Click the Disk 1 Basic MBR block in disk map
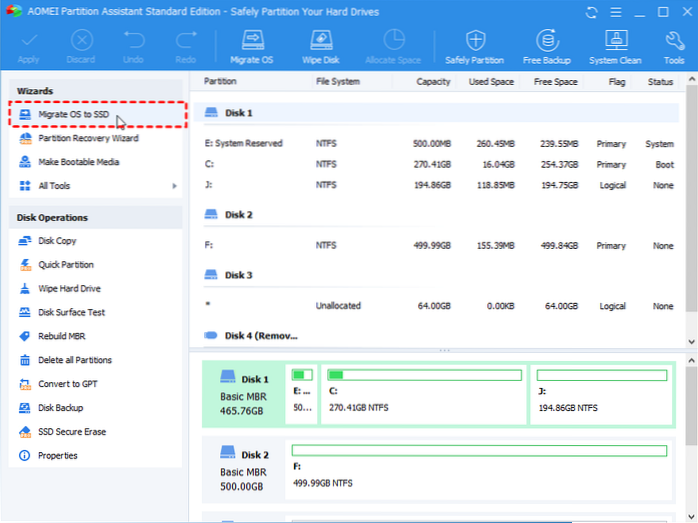698x523 pixels. (244, 394)
